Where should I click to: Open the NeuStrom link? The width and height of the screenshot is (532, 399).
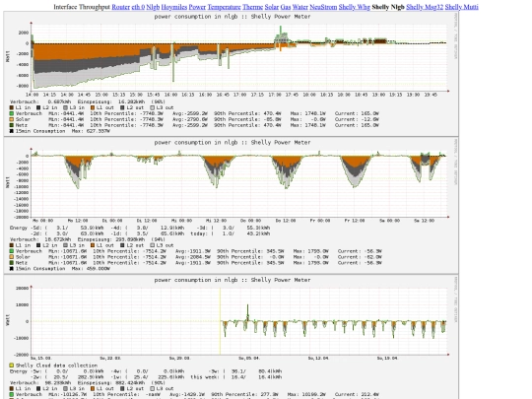[x=323, y=7]
